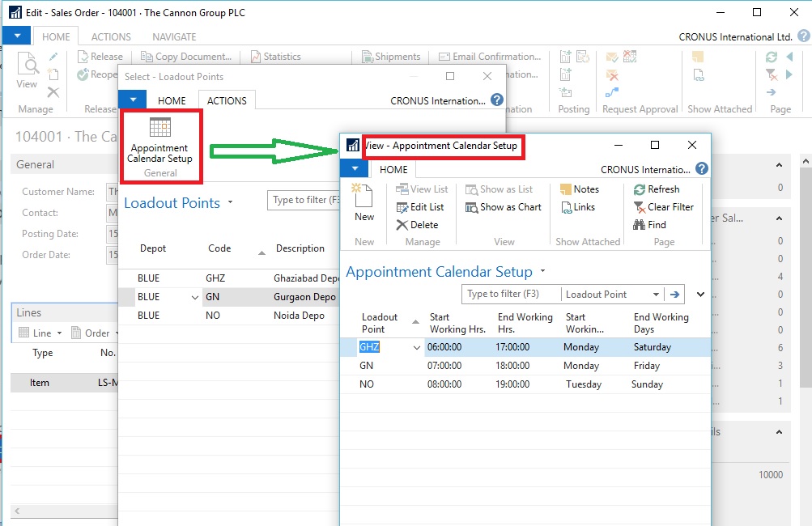Click New in Appointment Calendar ribbon
Screen dimensions: 812x526
(364, 202)
